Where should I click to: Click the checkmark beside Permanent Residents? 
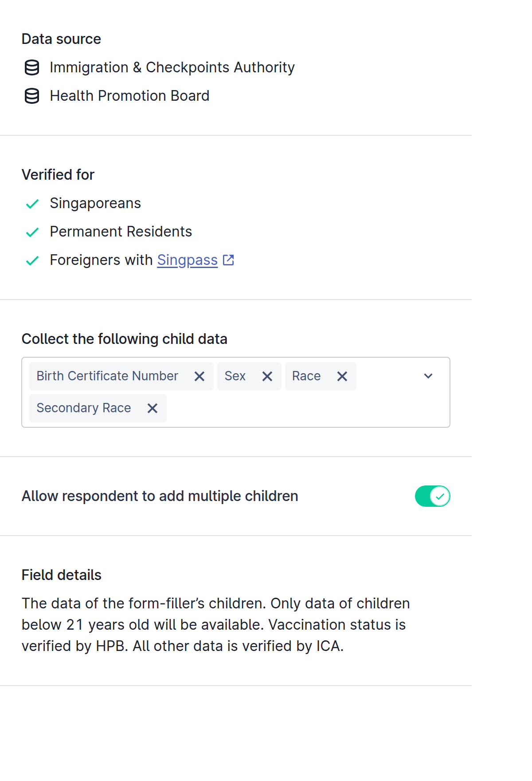pos(32,232)
